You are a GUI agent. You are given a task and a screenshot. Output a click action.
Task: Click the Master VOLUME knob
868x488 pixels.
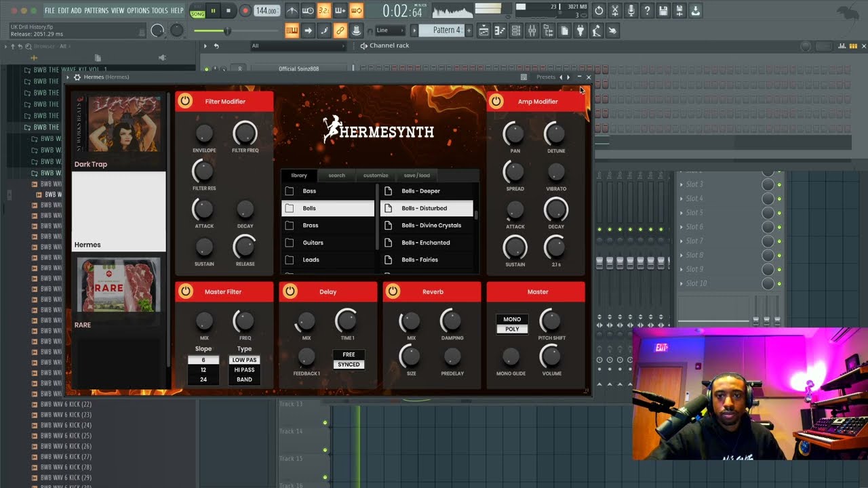point(551,356)
